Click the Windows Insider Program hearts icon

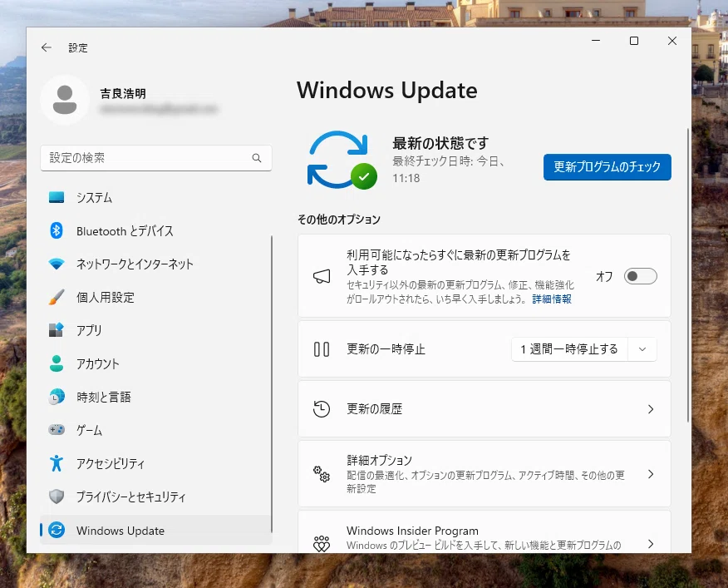[322, 543]
